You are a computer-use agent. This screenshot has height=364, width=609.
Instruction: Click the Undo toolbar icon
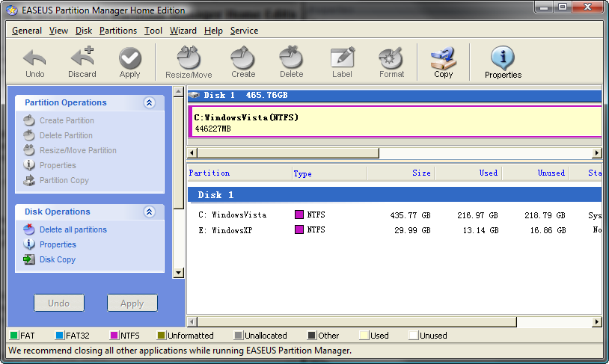pos(34,58)
